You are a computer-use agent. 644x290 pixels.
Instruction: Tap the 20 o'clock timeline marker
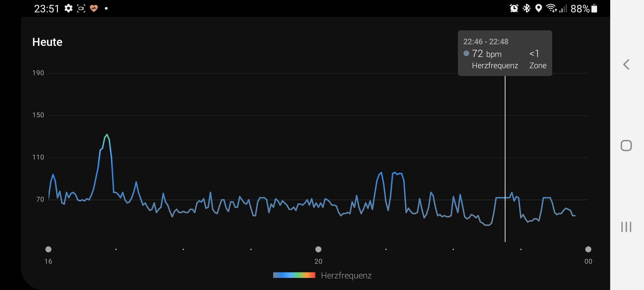318,249
